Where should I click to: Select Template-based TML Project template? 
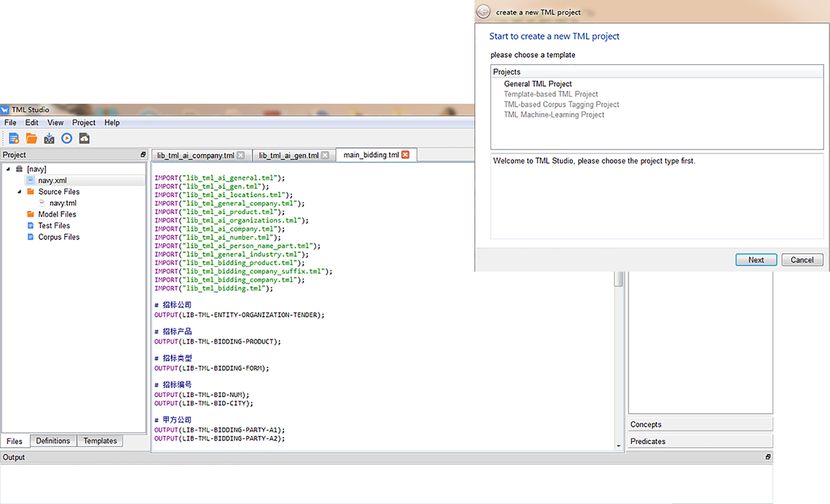[x=551, y=94]
